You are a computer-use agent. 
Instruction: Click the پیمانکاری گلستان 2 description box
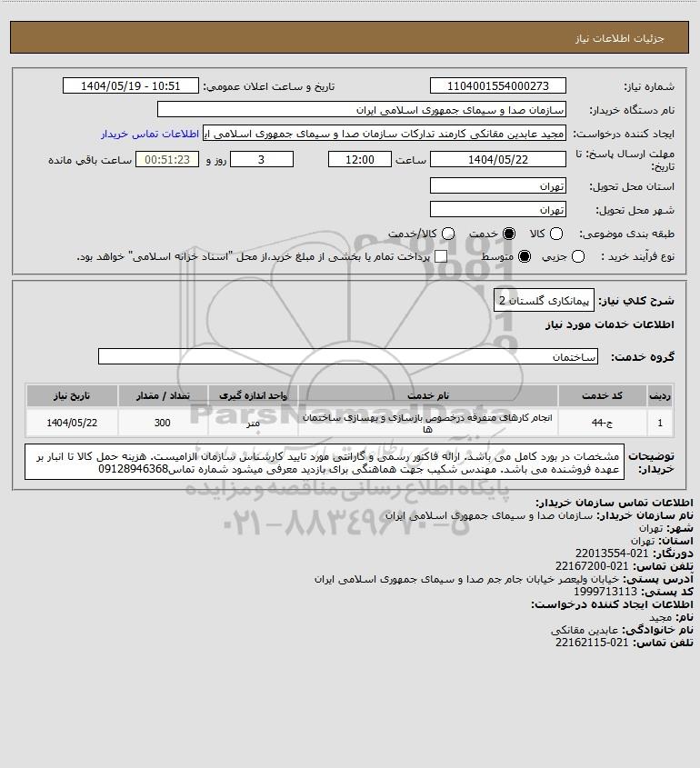pyautogui.click(x=544, y=300)
